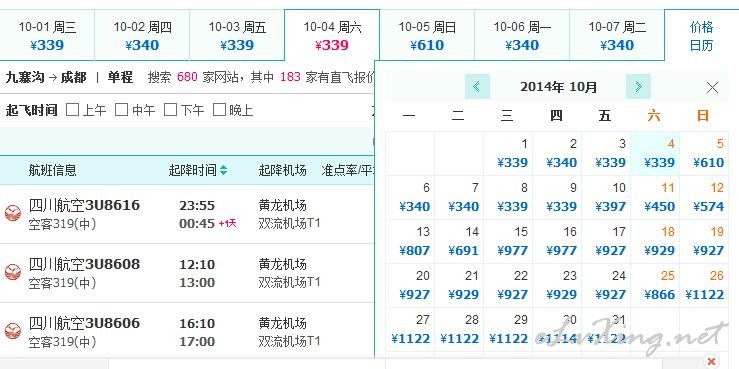Pick October 26 at ¥1122 in calendar

[704, 286]
